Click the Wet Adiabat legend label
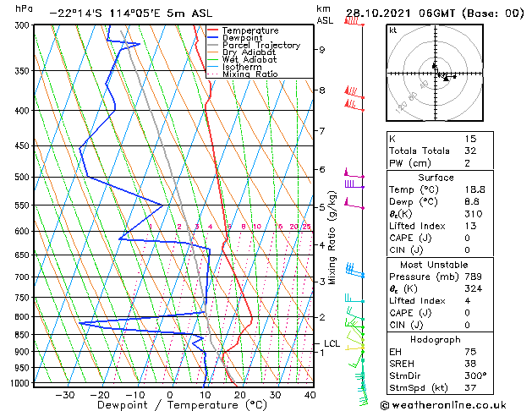The height and width of the screenshot is (411, 532). (x=250, y=60)
